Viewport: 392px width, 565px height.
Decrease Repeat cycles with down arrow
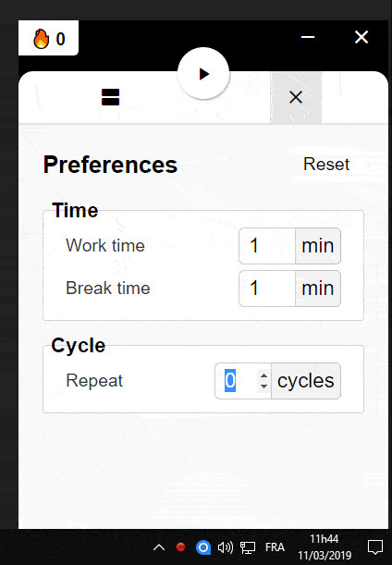[x=264, y=387]
